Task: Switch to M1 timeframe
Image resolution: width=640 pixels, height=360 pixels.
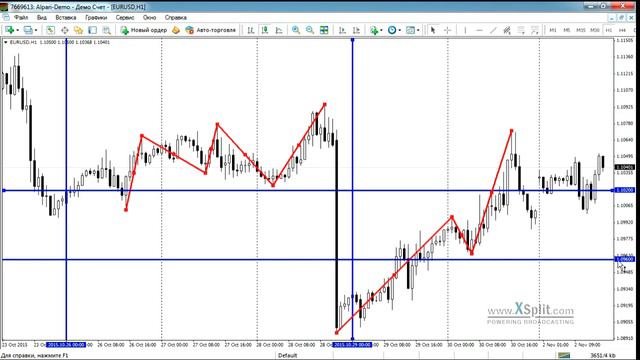Action: pos(553,30)
